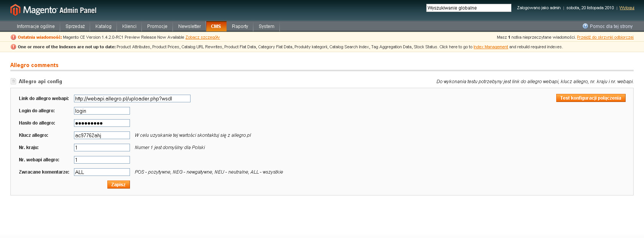Click the 'W celu uzyskanie tej wartości' hint

pos(193,135)
